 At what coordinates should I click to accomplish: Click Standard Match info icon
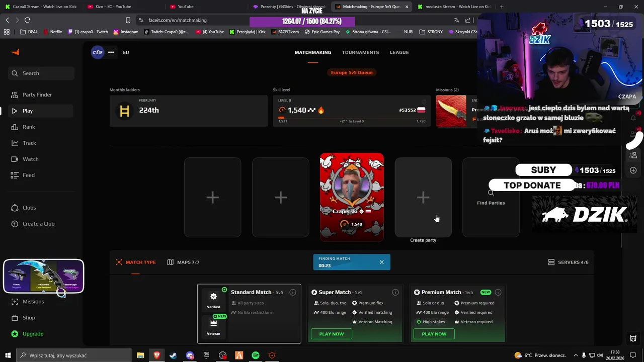tap(293, 292)
